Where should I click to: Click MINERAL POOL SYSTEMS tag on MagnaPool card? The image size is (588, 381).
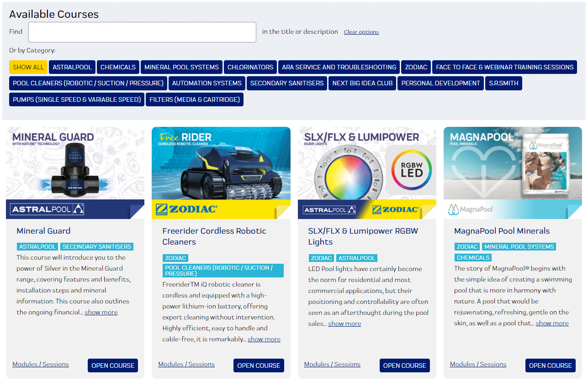(x=519, y=246)
